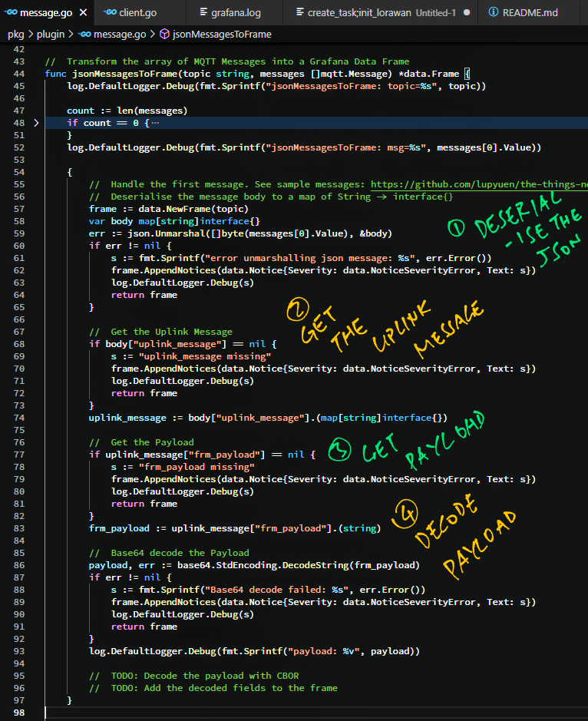This screenshot has width=588, height=721.
Task: Click the collapsed ellipsis after 'if count == 0 {'
Action: click(x=154, y=123)
